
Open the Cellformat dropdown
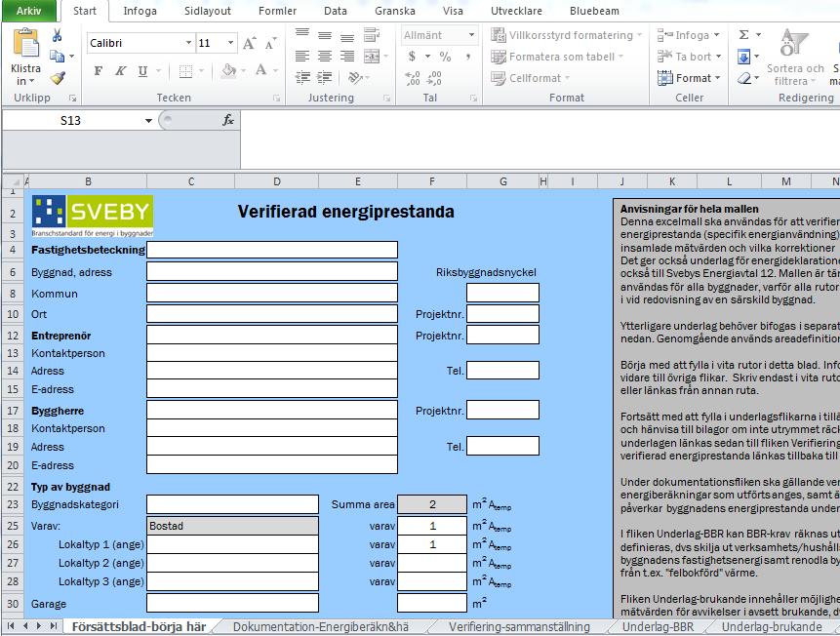point(531,78)
